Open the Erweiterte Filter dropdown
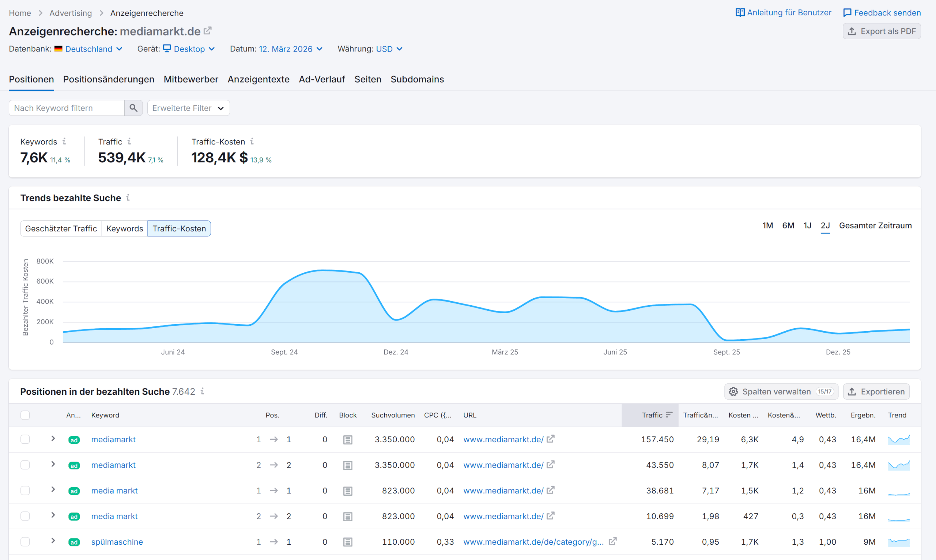The width and height of the screenshot is (936, 560). coord(188,108)
